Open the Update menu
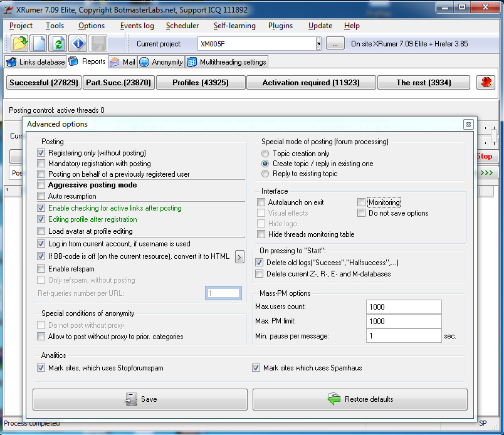This screenshot has height=435, width=504. pyautogui.click(x=320, y=26)
